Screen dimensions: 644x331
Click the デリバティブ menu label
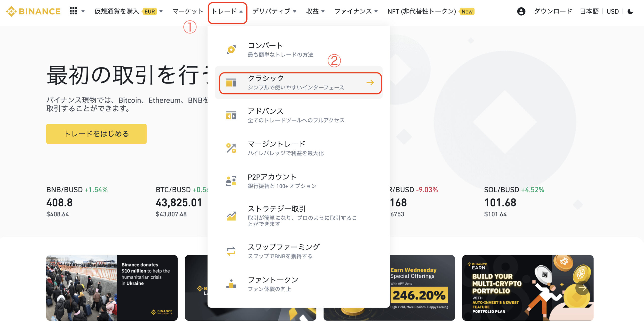(x=271, y=11)
